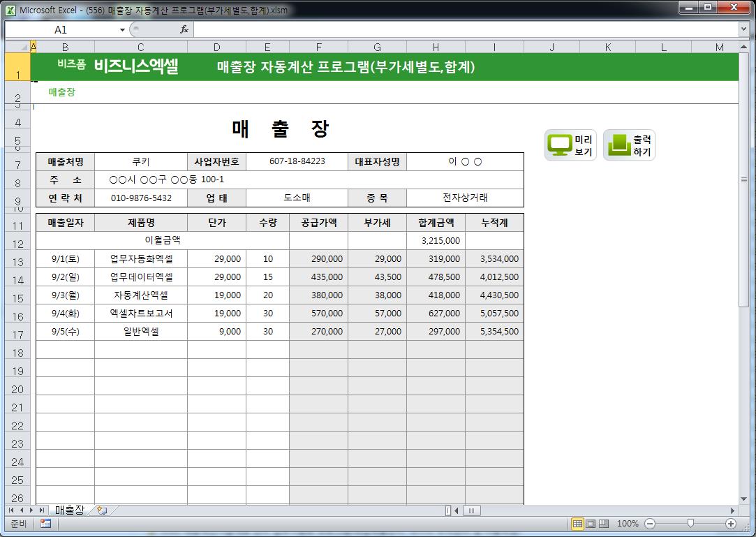Insert a new worksheet tab
The width and height of the screenshot is (756, 537).
click(x=103, y=510)
